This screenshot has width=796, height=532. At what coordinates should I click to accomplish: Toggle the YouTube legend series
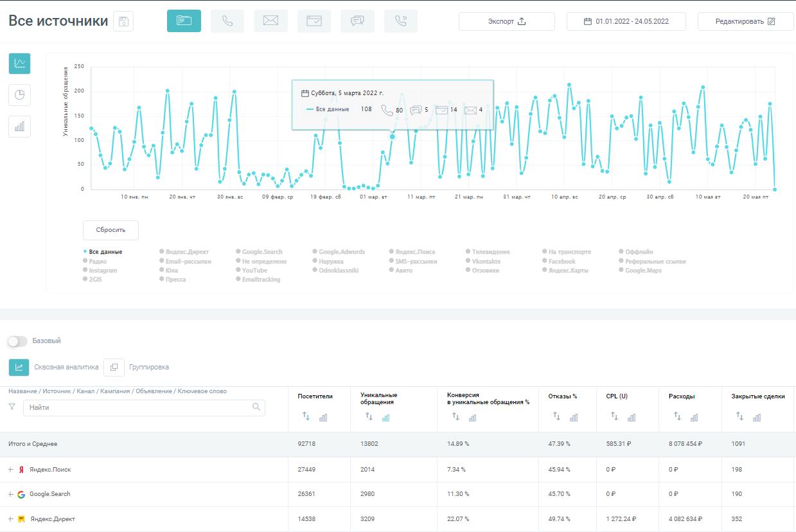(x=251, y=270)
